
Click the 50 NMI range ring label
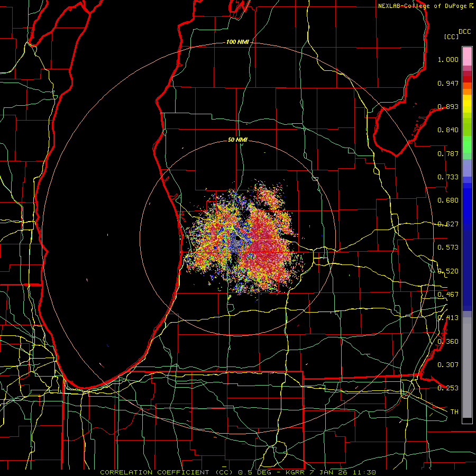pos(237,140)
